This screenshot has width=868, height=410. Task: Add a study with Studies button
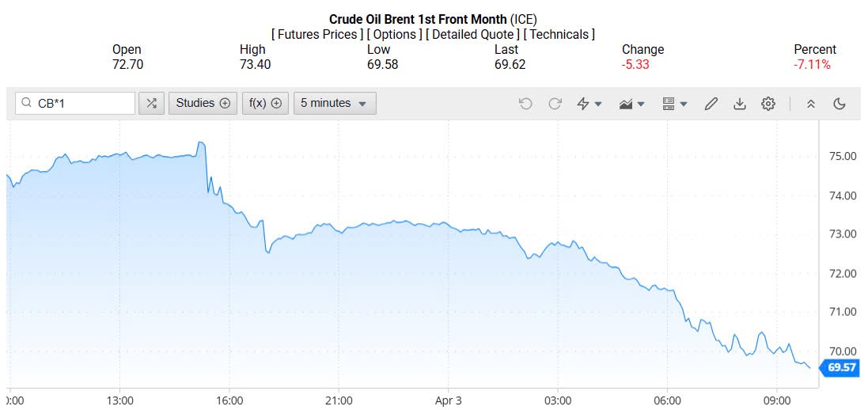tap(203, 103)
